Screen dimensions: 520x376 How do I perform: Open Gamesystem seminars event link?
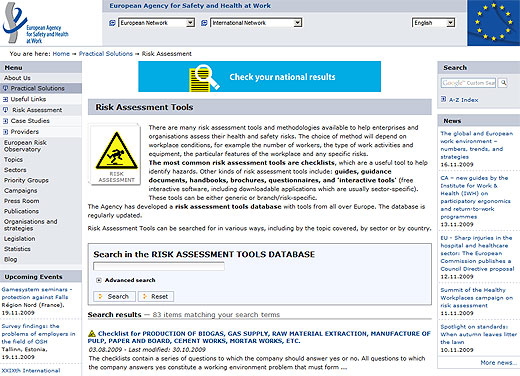(37, 293)
